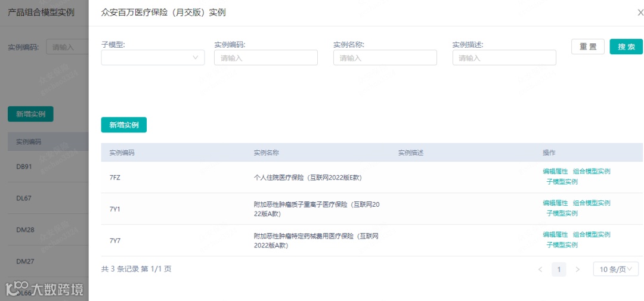The image size is (644, 301).
Task: Open 子模型实例 for row 7Y7
Action: point(562,245)
